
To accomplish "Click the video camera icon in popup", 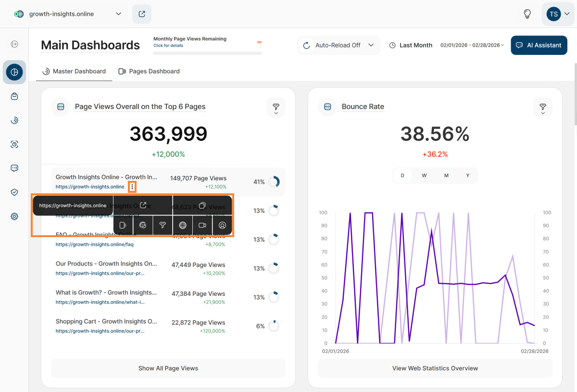I will (202, 225).
